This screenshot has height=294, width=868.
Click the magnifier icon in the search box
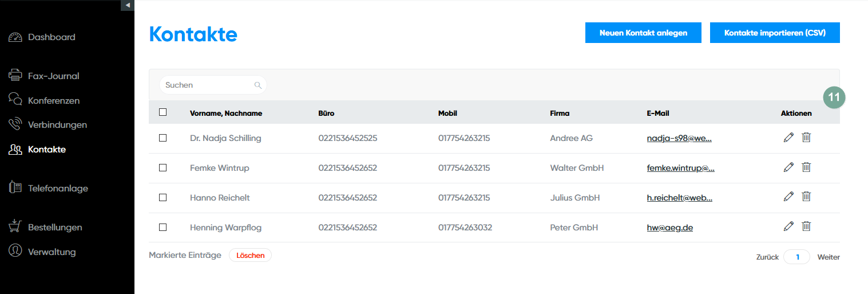point(258,85)
